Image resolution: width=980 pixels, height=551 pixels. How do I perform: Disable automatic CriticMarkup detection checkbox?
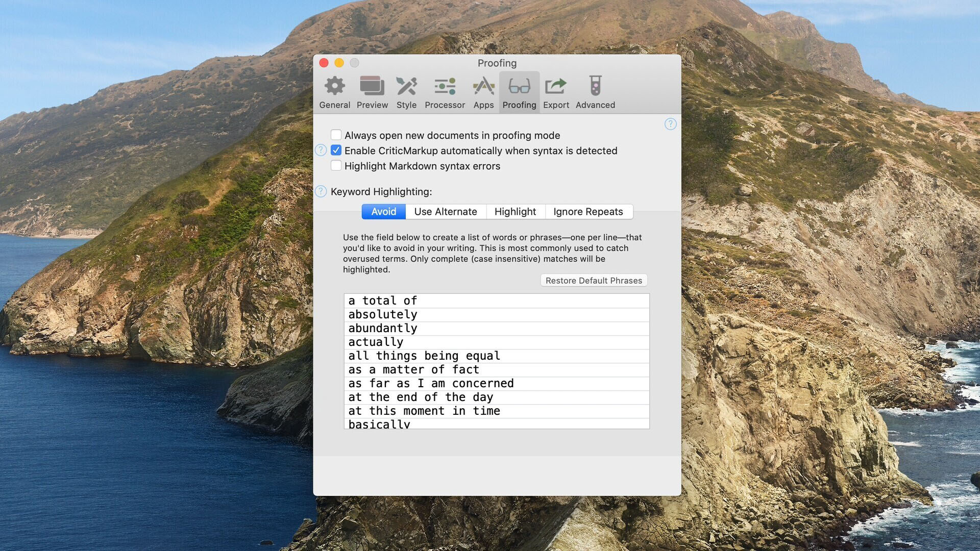coord(336,150)
